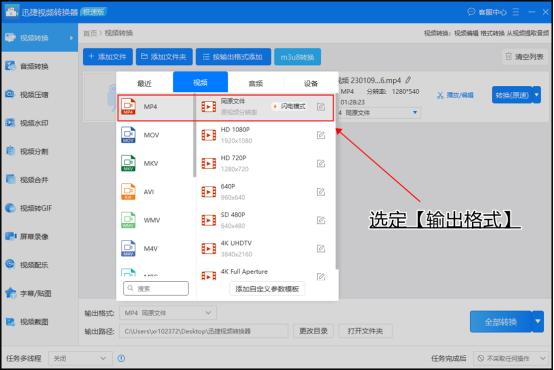Edit the HD 1080P preset parameters
Image resolution: width=554 pixels, height=370 pixels.
click(x=321, y=135)
